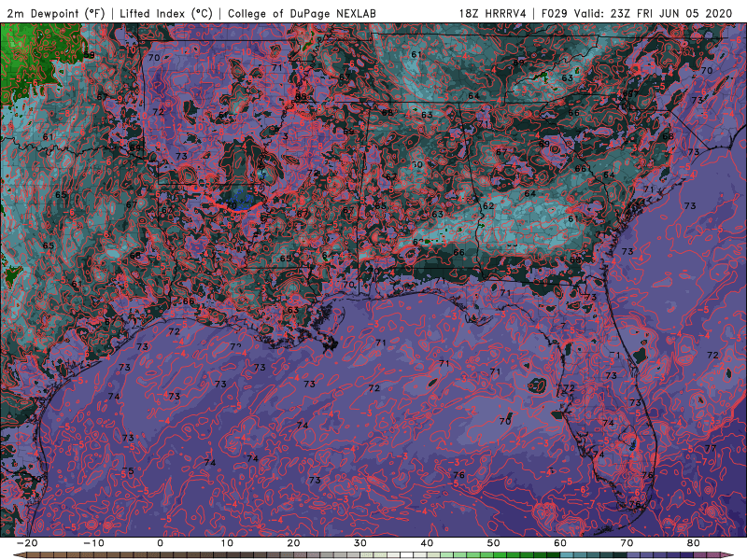Click the 'F029' forecast hour text
This screenshot has width=747, height=560.
click(x=555, y=13)
